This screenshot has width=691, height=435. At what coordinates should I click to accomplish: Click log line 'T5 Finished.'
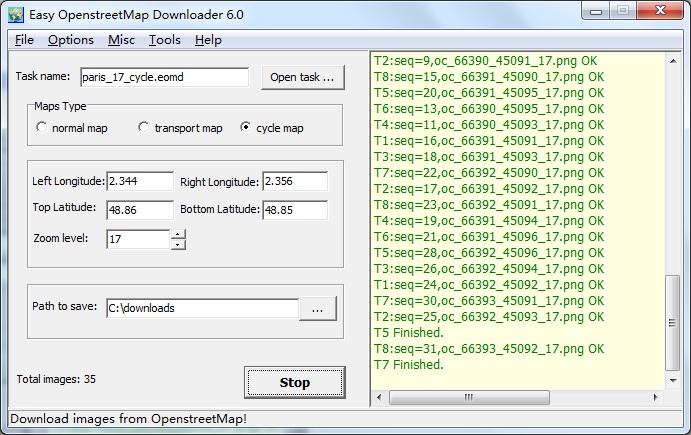[409, 333]
